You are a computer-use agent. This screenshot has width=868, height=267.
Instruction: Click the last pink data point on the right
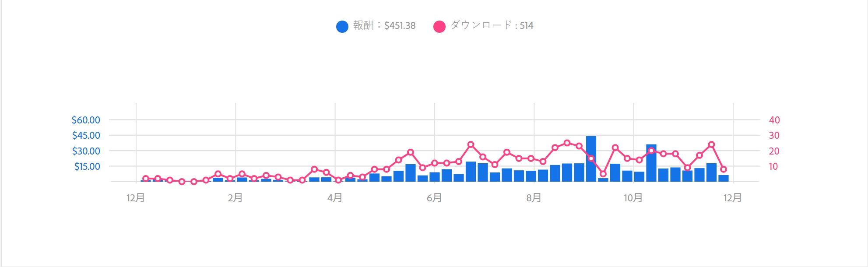pos(723,169)
